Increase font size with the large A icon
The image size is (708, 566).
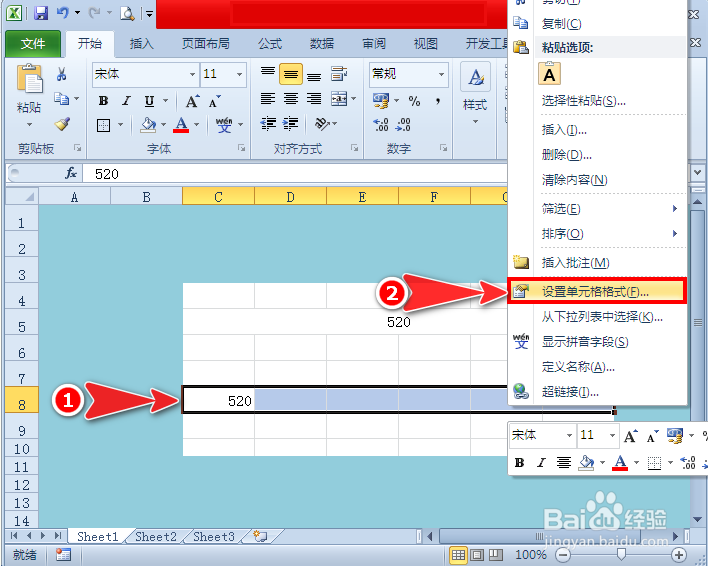[192, 101]
